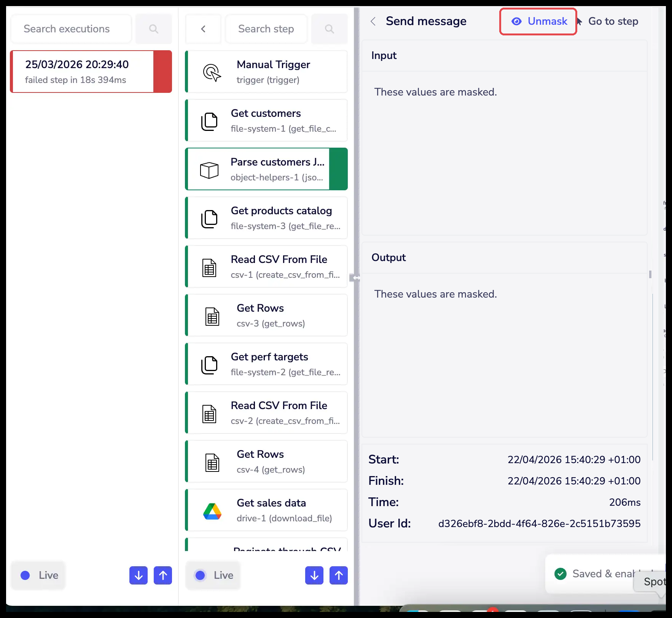Click the 206ms Time value
Image resolution: width=672 pixels, height=618 pixels.
click(625, 502)
